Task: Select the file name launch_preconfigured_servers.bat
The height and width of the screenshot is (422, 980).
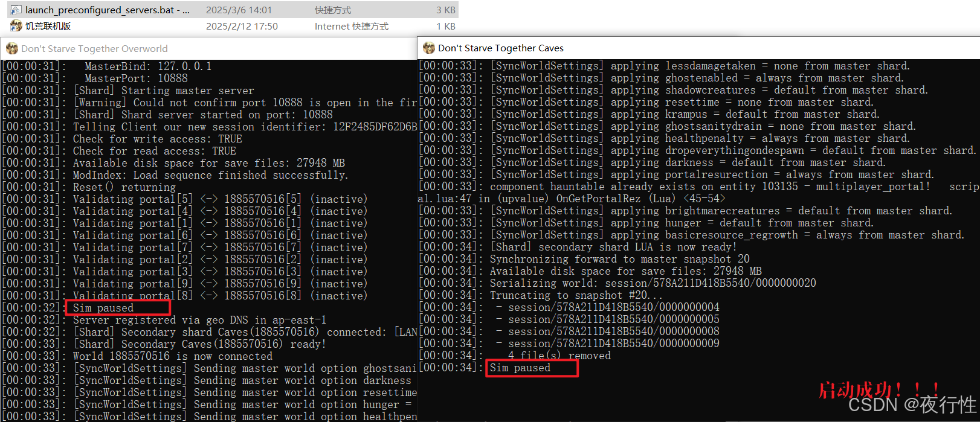Action: tap(108, 10)
